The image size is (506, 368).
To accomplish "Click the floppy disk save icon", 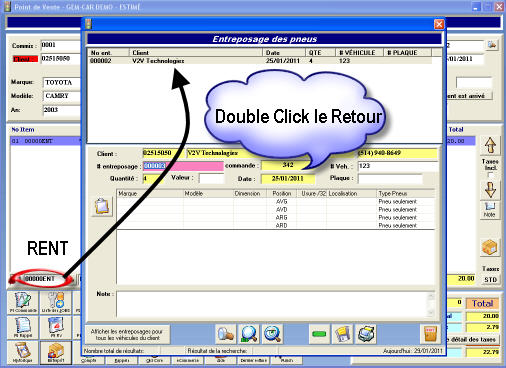I will click(x=342, y=334).
